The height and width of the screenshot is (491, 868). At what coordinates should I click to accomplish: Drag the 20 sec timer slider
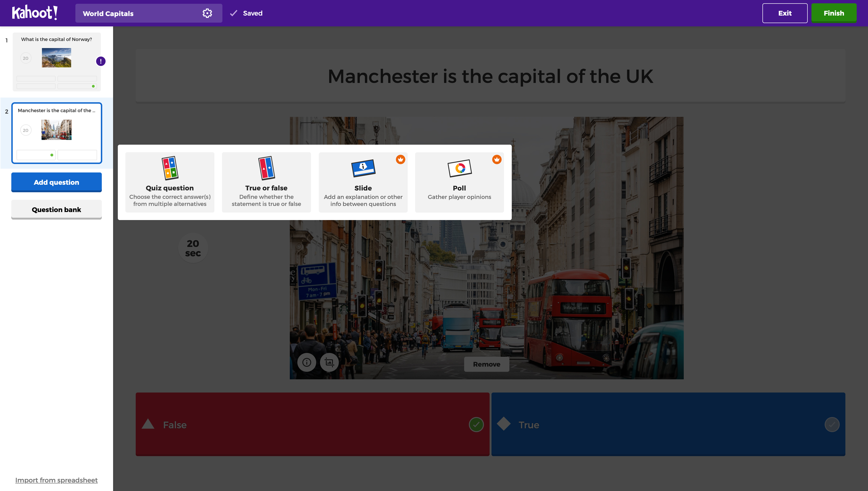click(x=193, y=248)
